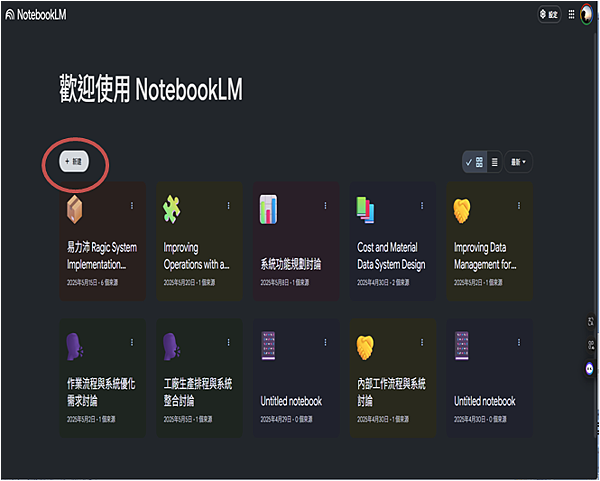Open the more options menu for 系統功能規劃討論 notebook
The image size is (600, 481).
coord(325,205)
